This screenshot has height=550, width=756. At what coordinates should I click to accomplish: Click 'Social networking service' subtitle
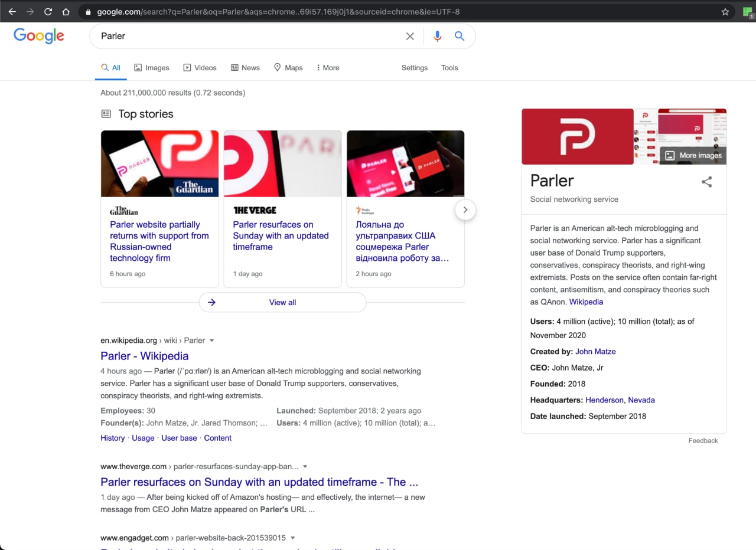(574, 199)
